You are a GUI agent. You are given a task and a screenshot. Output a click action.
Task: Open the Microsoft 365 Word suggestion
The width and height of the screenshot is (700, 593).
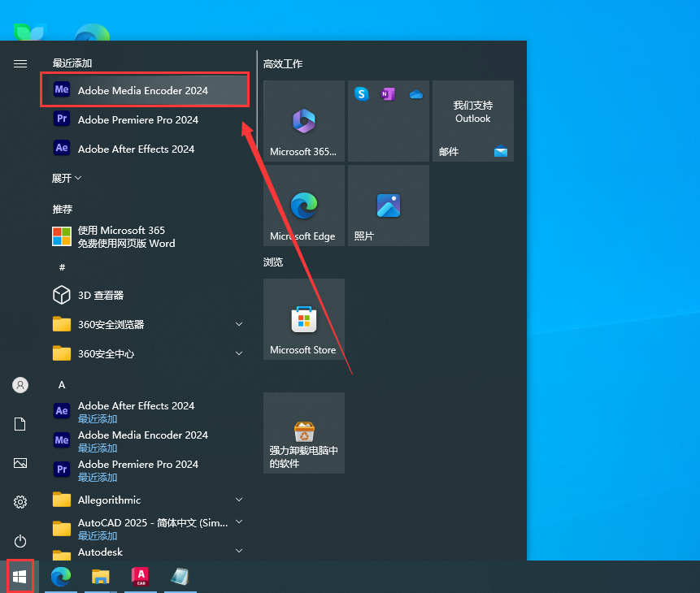coord(145,236)
